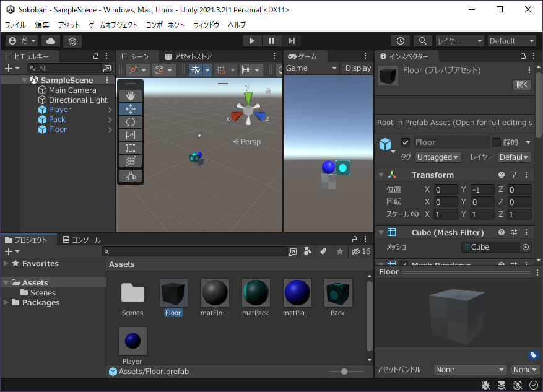Open the GameObject menu
This screenshot has height=392, width=543.
[113, 25]
